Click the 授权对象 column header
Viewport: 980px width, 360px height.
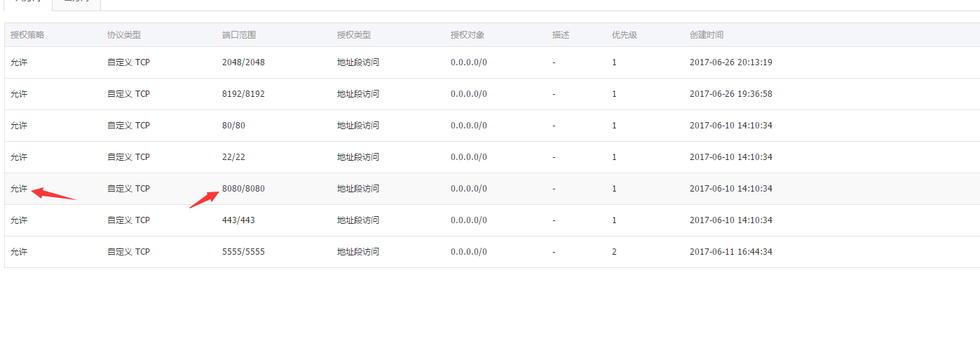pos(468,34)
